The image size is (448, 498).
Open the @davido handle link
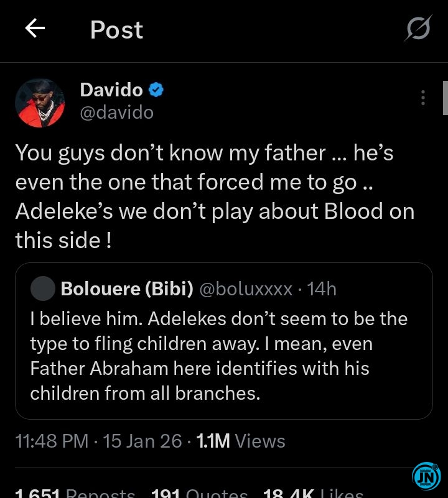pos(117,112)
